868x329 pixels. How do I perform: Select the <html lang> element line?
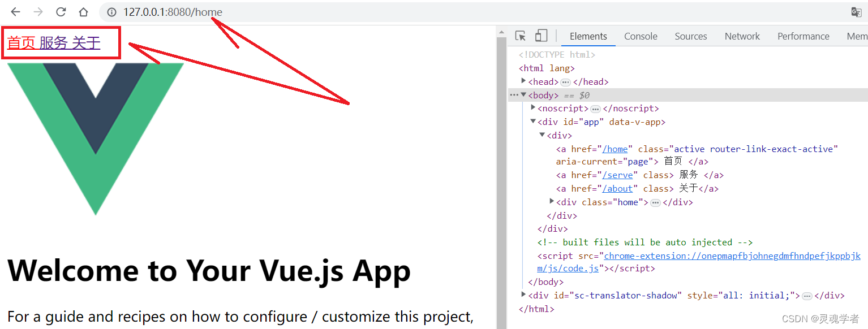click(547, 68)
